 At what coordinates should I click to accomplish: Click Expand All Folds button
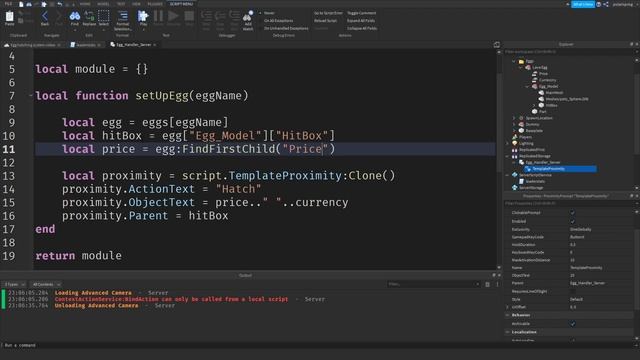tap(361, 20)
